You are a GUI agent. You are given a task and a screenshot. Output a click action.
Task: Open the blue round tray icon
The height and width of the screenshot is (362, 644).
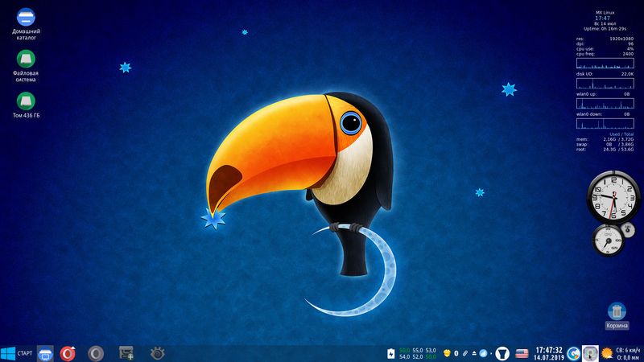(x=484, y=353)
